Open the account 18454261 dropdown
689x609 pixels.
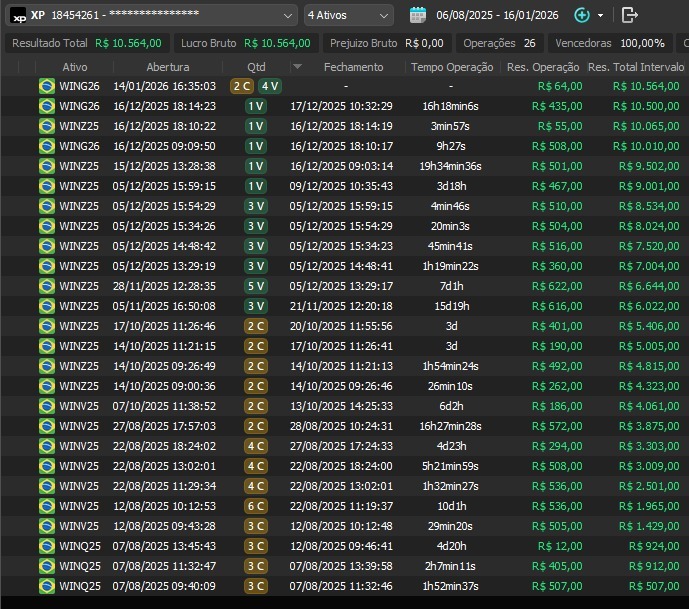tap(287, 15)
